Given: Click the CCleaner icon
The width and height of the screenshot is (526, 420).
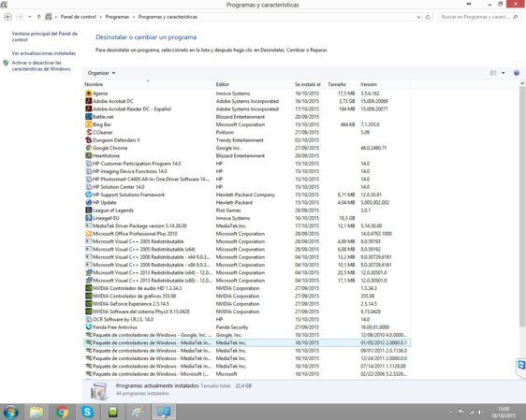Looking at the screenshot, I should point(89,132).
